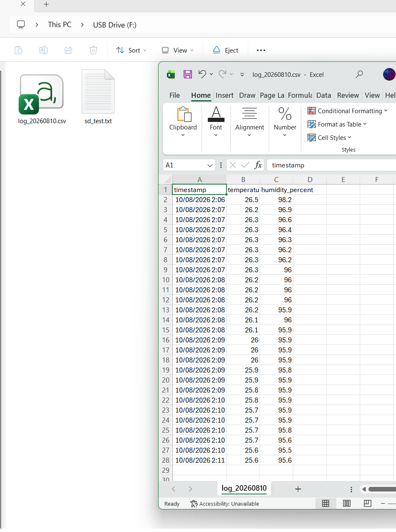Click the user account avatar in Excel

pyautogui.click(x=389, y=74)
